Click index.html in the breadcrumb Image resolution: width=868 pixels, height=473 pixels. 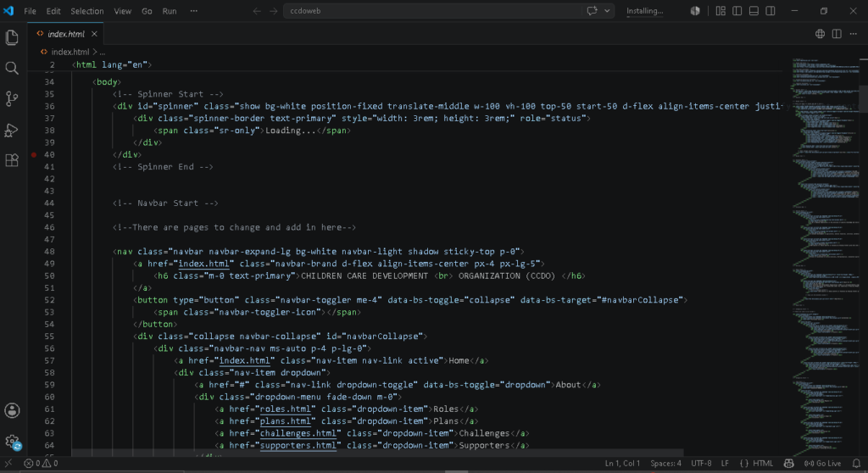click(70, 52)
